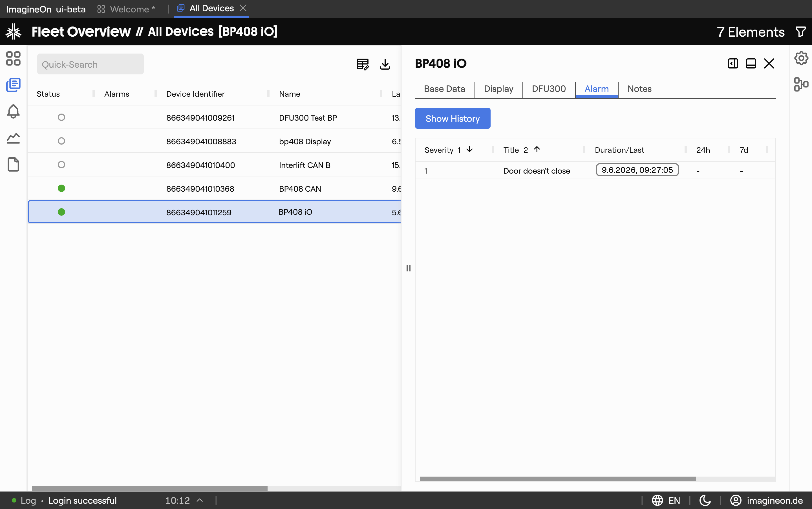
Task: Select the BP408 iO device row
Action: coord(214,212)
